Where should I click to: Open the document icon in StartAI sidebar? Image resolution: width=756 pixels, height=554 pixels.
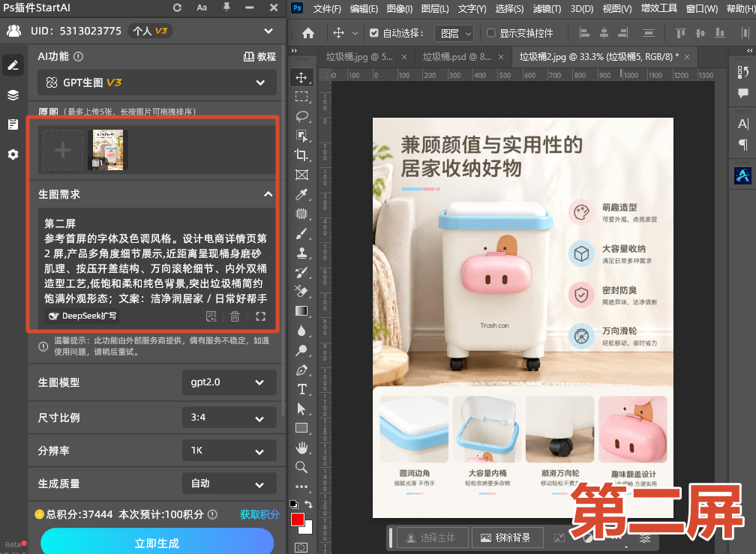[13, 124]
